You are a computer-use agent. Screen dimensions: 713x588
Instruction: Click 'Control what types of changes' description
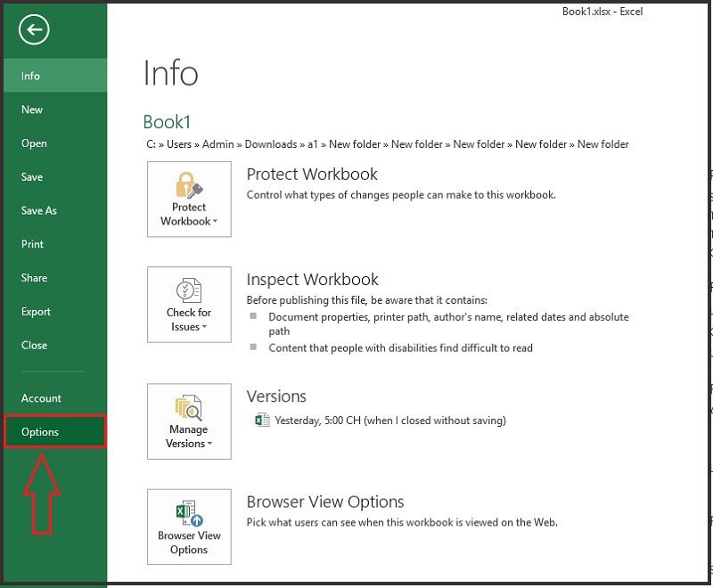point(401,195)
